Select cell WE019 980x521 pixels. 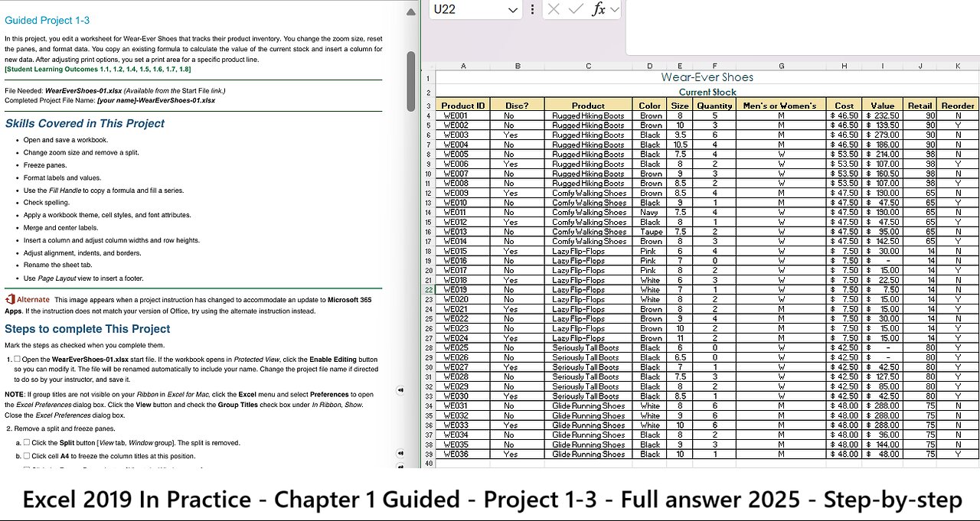(463, 290)
